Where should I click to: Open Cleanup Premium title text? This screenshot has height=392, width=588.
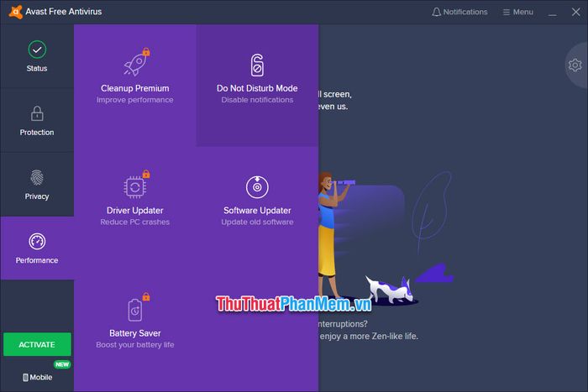click(135, 88)
